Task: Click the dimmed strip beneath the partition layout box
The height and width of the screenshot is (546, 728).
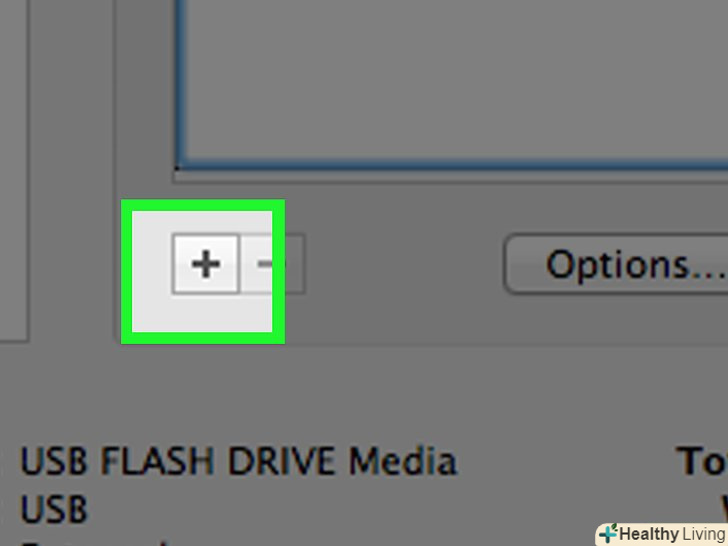Action: (451, 178)
